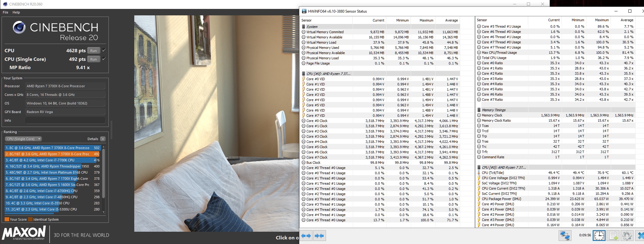Run the CPU multi-core benchmark
The height and width of the screenshot is (244, 644).
[94, 50]
